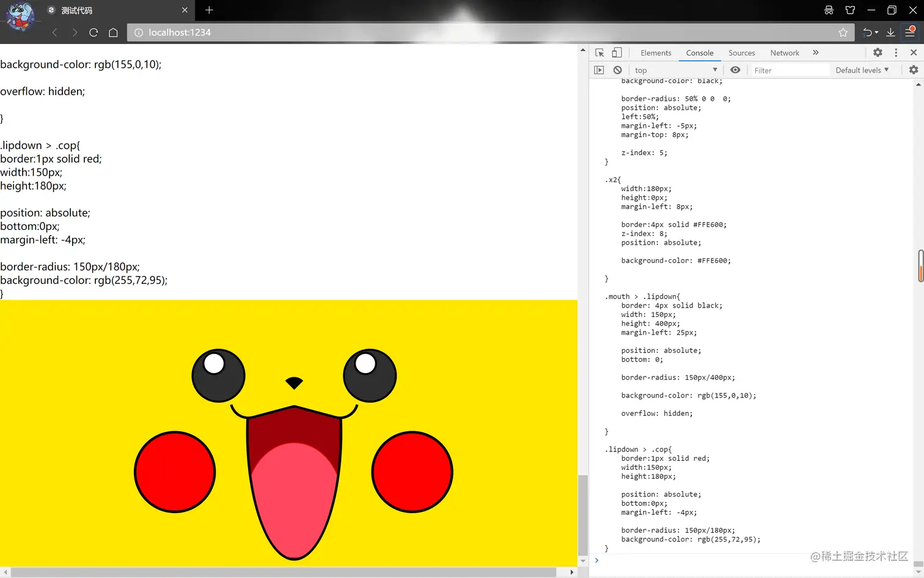Open console settings gear
The width and height of the screenshot is (924, 578).
[x=914, y=70]
